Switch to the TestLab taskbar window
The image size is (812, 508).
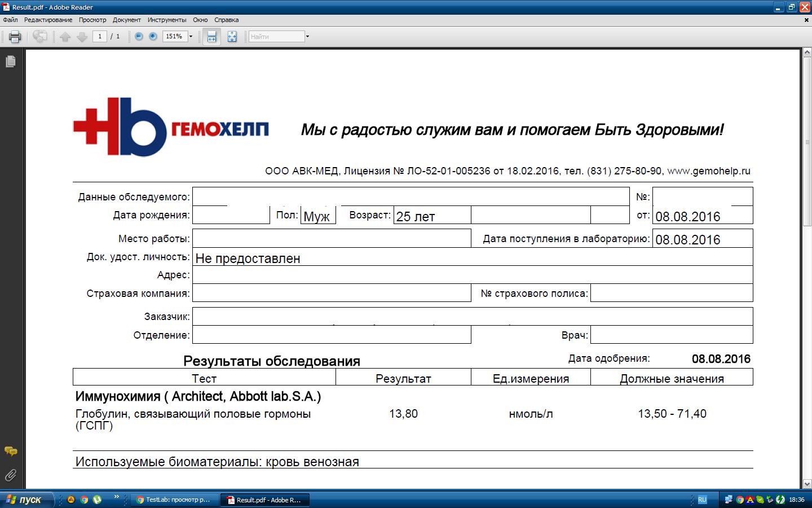coord(174,500)
